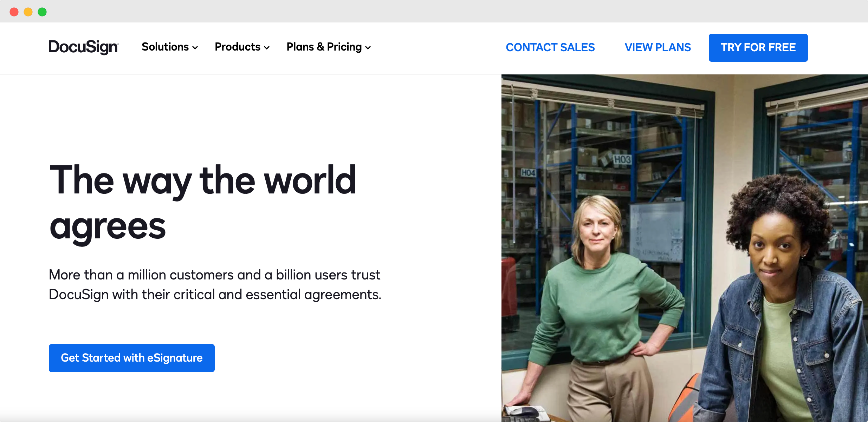
Task: Click the DocuSign logo
Action: click(x=84, y=47)
